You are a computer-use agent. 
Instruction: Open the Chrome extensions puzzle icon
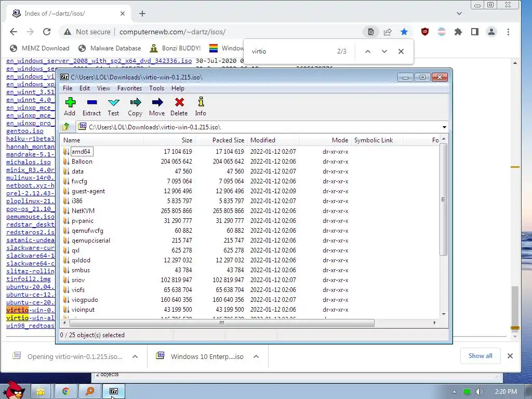458,32
